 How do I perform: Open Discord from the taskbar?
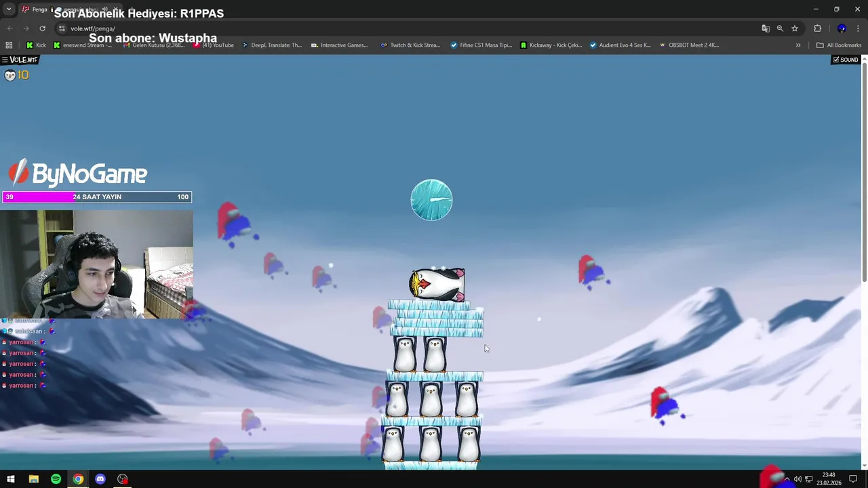point(100,479)
